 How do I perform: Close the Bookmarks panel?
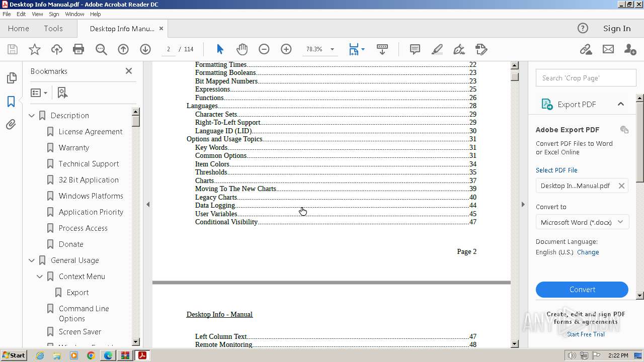point(129,71)
